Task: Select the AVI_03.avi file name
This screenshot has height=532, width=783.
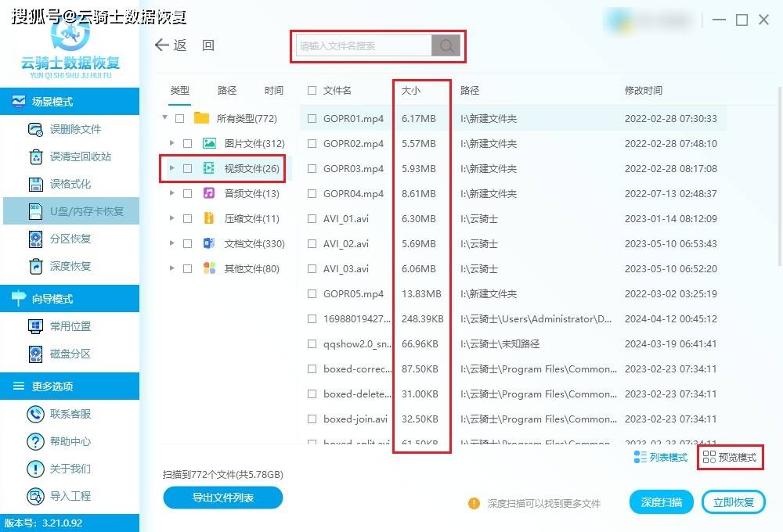Action: pos(346,269)
